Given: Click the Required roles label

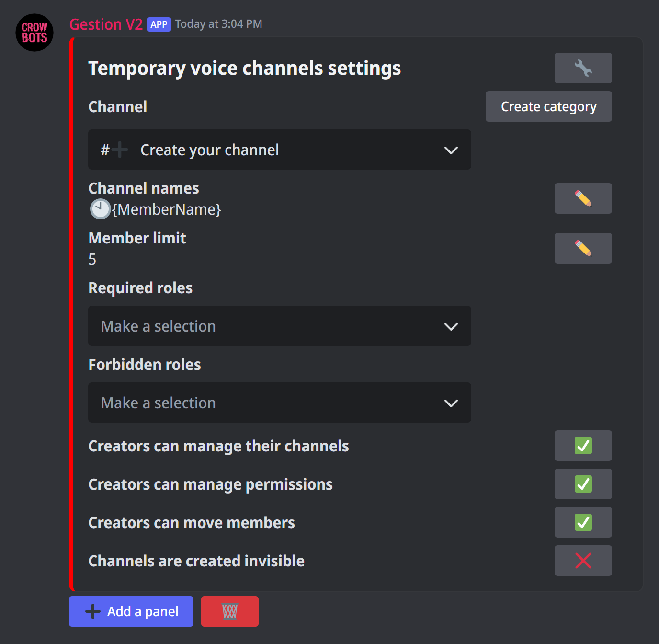Looking at the screenshot, I should coord(140,288).
